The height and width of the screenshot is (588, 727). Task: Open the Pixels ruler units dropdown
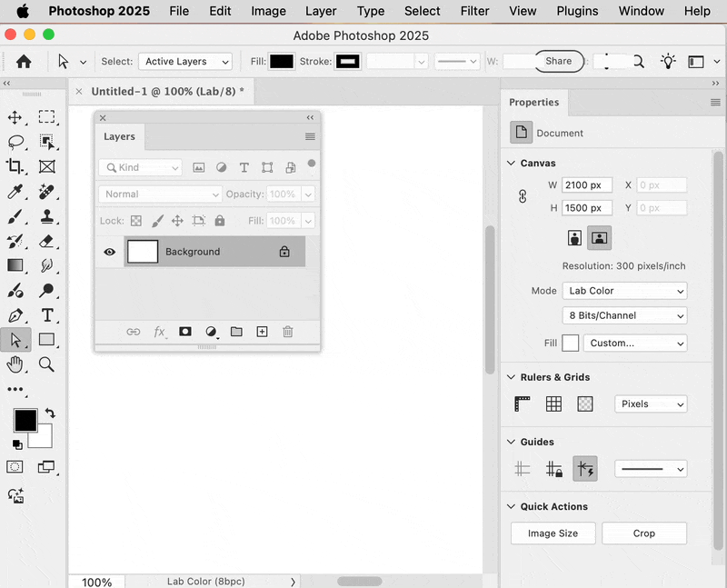click(651, 404)
